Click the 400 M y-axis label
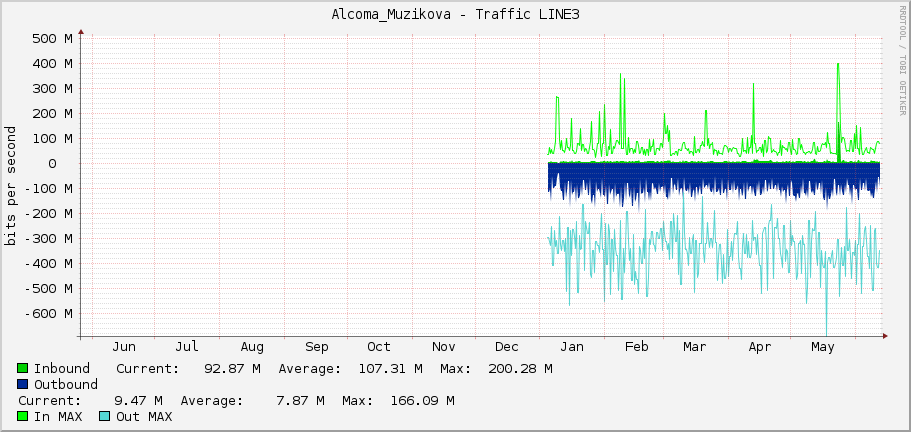 (52, 64)
